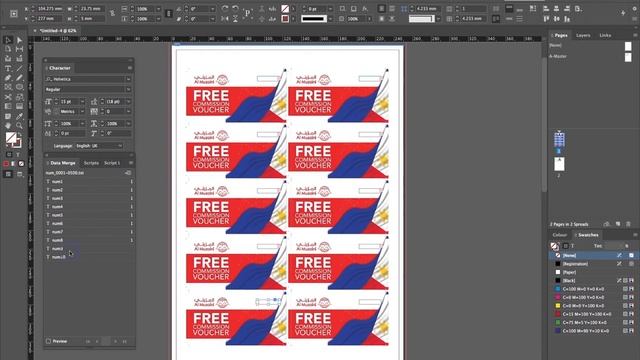Open the font size dropdown in Character panel
Viewport: 640px width, 360px height.
[x=83, y=101]
